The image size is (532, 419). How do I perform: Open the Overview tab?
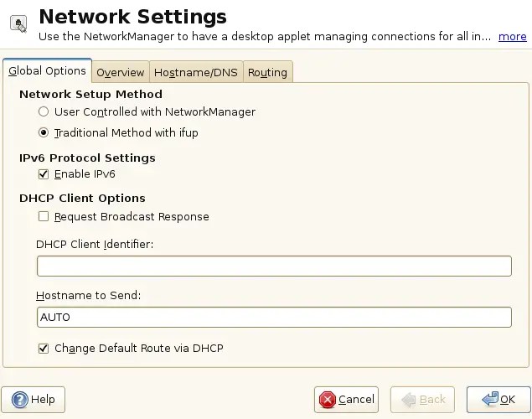point(121,72)
